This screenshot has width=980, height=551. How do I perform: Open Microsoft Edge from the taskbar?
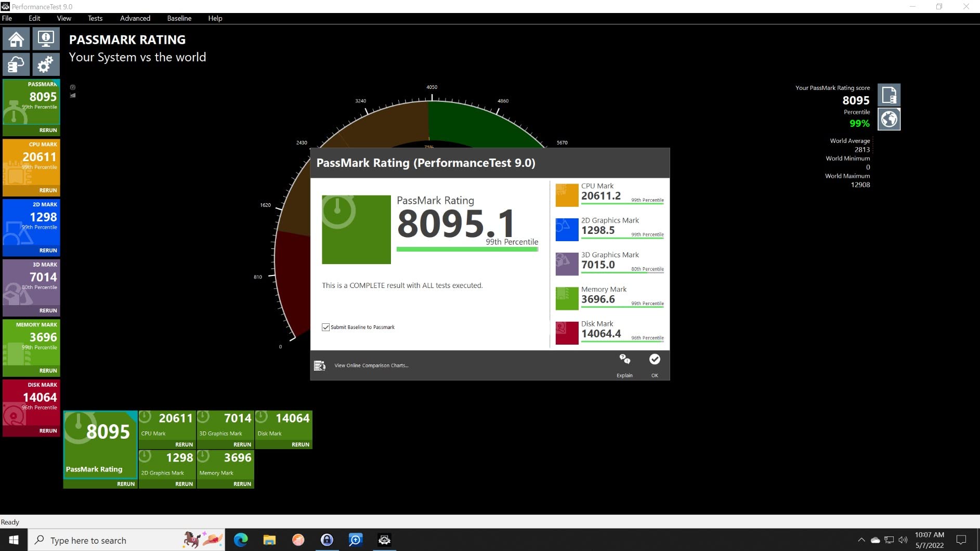[x=241, y=540]
